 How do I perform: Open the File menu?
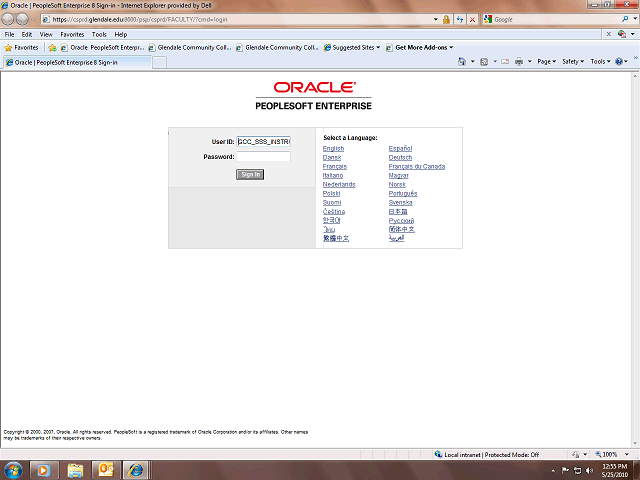click(9, 34)
